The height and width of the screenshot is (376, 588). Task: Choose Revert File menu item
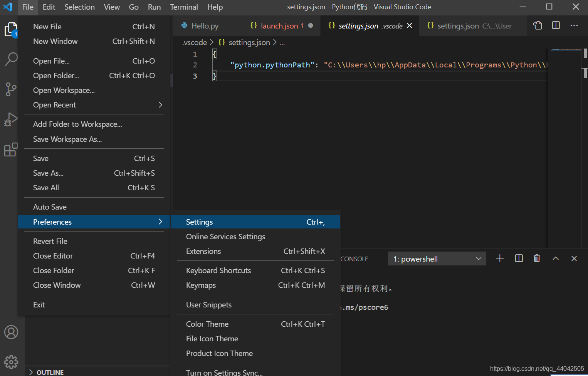tap(94, 241)
